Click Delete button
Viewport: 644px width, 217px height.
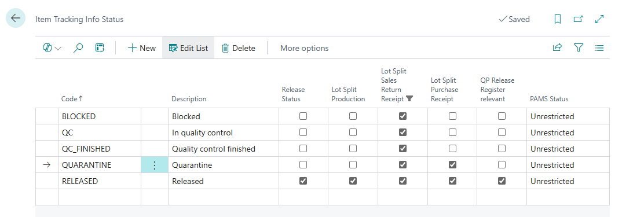coord(239,48)
